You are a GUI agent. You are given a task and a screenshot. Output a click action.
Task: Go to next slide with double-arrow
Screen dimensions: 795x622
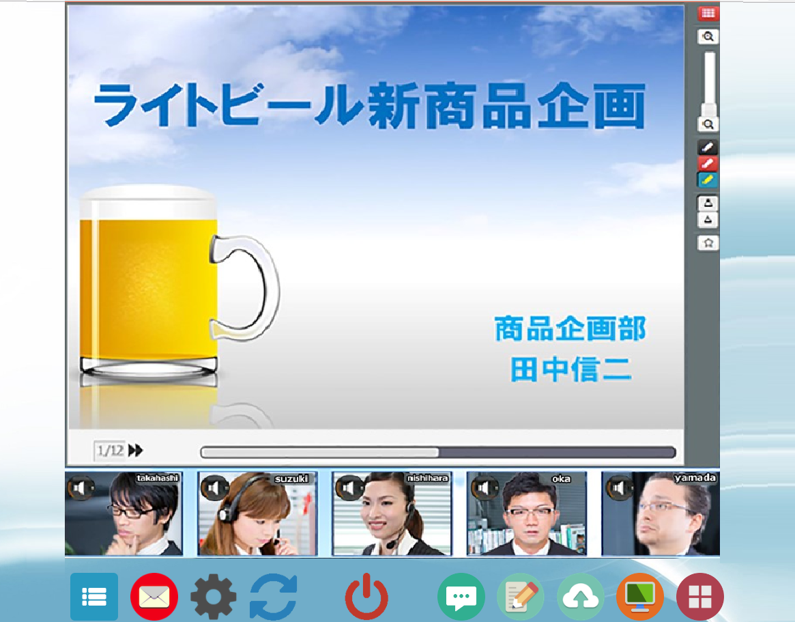pos(136,451)
